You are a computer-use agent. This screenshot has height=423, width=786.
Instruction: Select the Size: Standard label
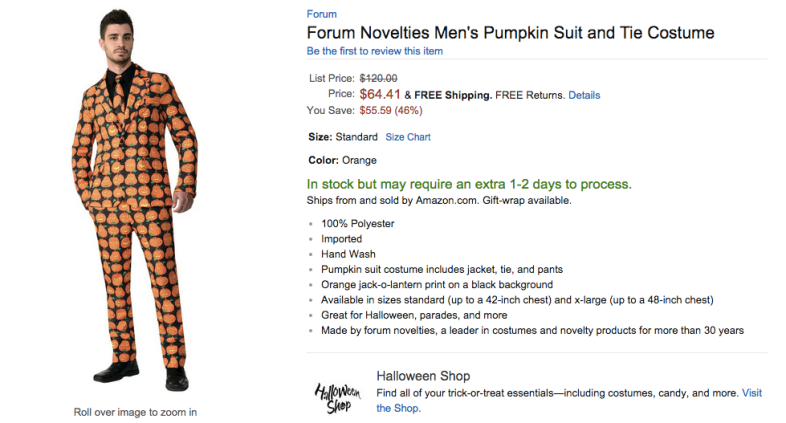pyautogui.click(x=343, y=137)
